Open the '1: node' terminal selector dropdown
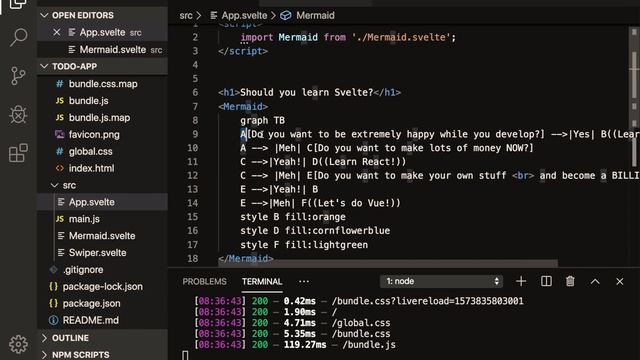640x360 pixels. pos(441,281)
